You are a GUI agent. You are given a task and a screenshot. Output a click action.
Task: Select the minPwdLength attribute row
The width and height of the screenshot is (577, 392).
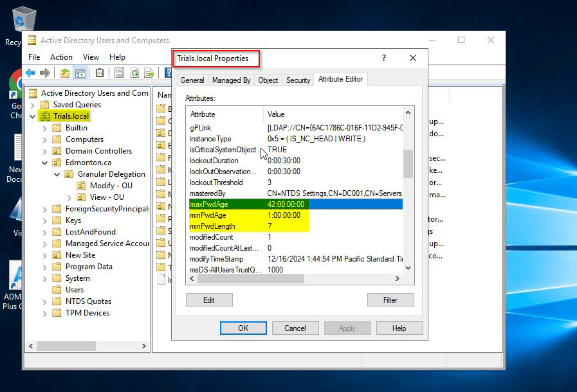(x=295, y=226)
